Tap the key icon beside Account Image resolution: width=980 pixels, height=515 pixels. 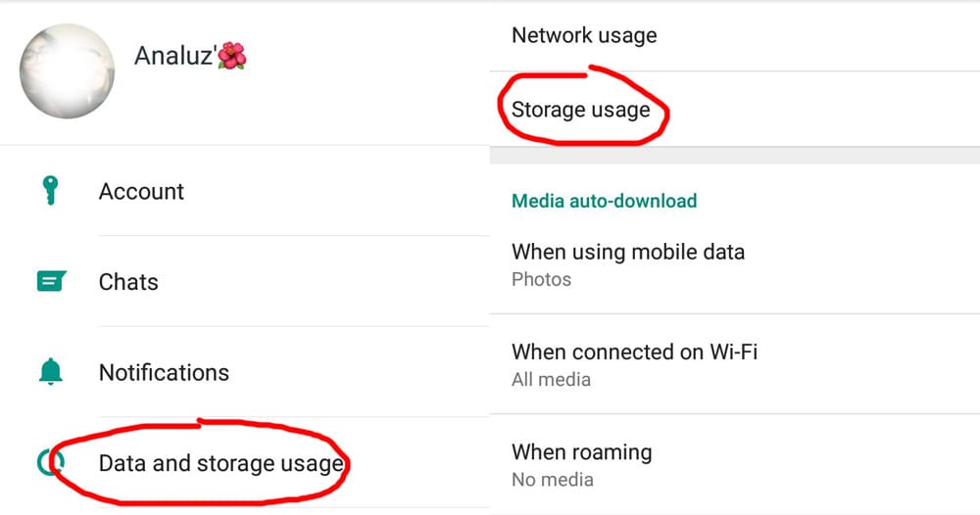click(50, 190)
